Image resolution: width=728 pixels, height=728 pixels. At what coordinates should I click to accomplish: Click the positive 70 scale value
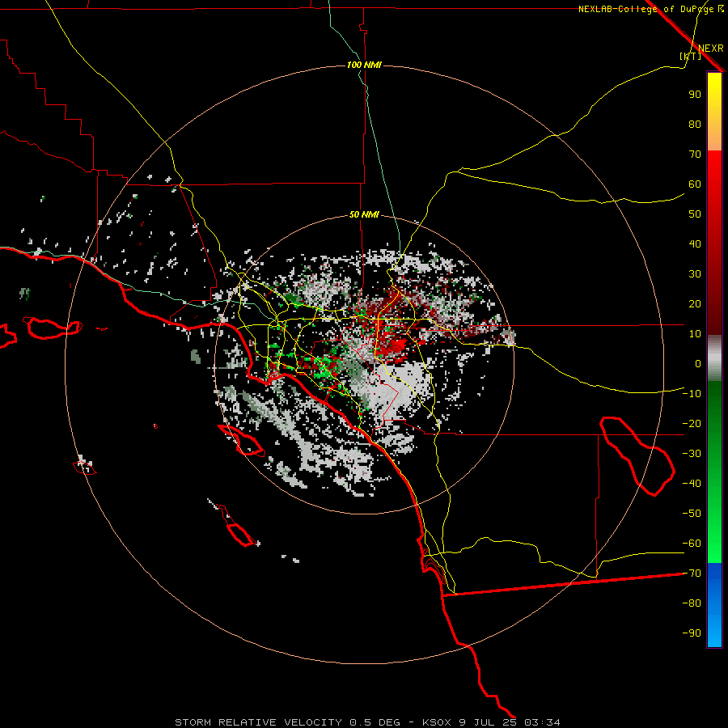click(x=695, y=154)
